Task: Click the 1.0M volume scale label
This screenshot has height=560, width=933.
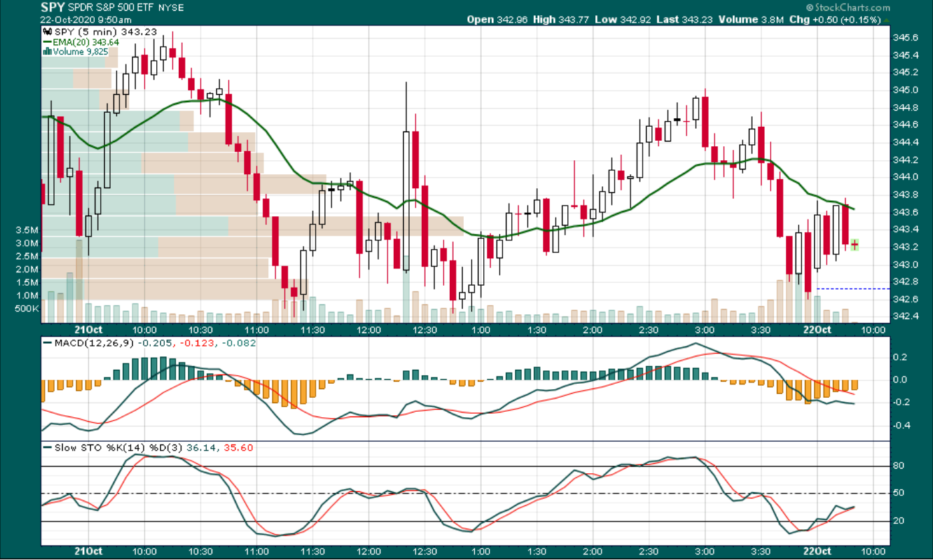Action: [x=28, y=296]
